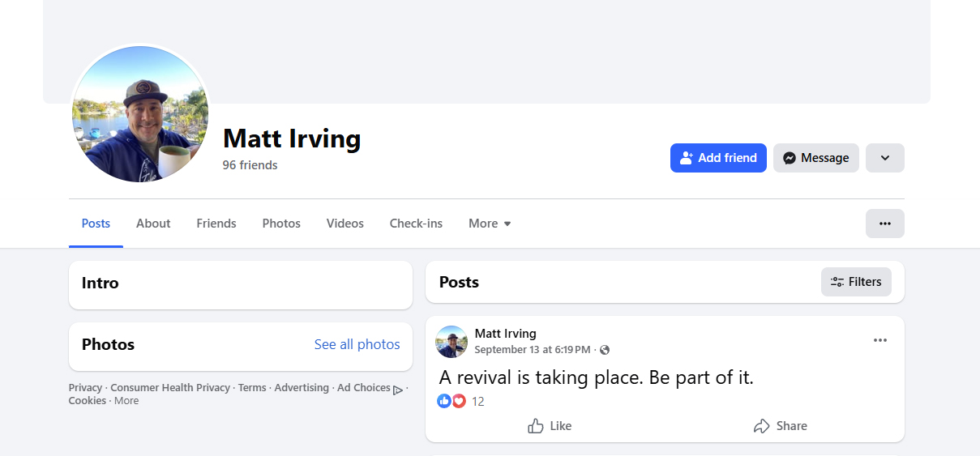Click the Add friend button

718,158
